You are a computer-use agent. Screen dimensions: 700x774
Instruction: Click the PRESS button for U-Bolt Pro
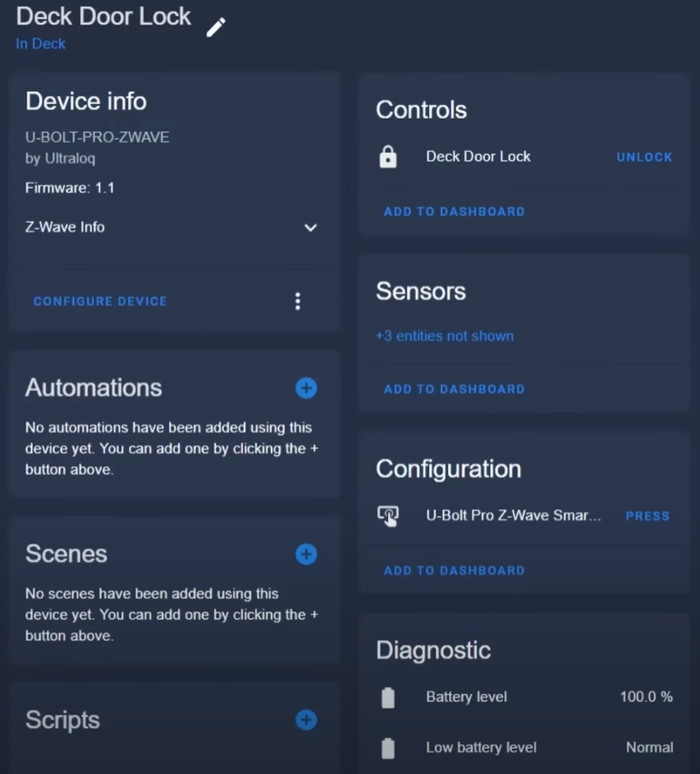(648, 515)
